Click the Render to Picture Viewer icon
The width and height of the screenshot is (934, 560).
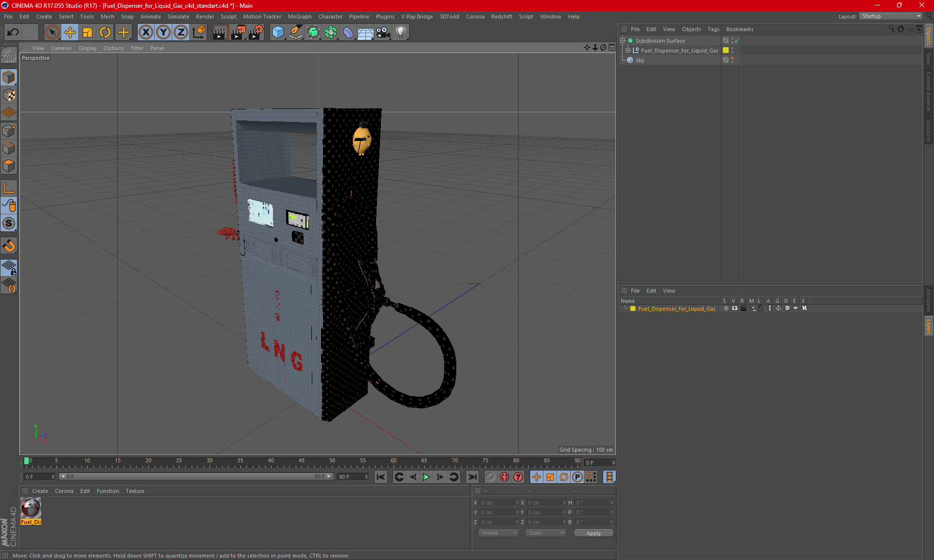[238, 33]
